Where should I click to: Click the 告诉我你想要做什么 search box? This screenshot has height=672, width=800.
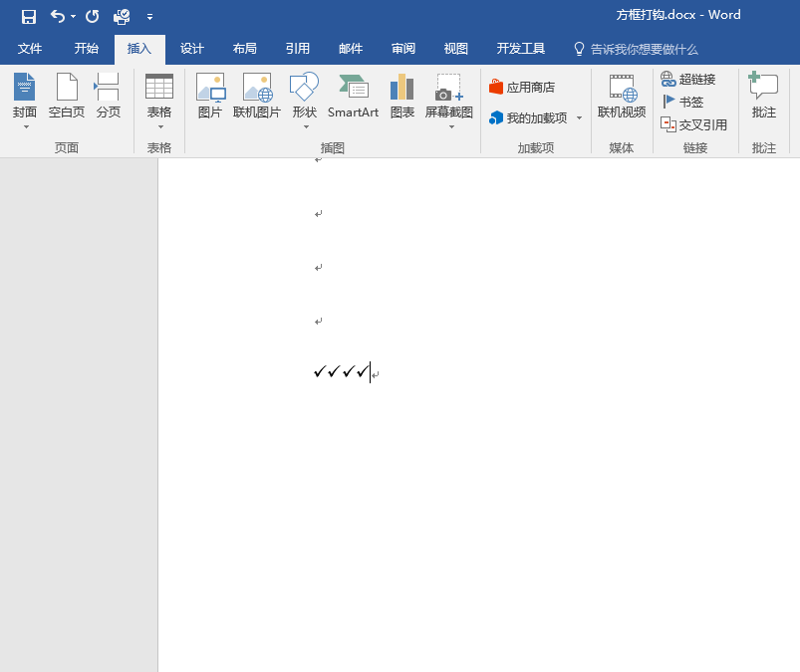coord(637,49)
